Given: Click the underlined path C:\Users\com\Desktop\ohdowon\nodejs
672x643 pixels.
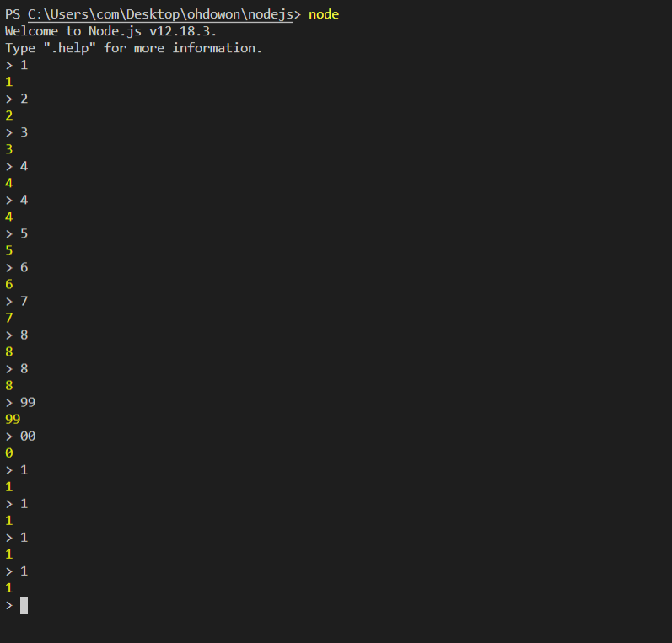Looking at the screenshot, I should (161, 14).
